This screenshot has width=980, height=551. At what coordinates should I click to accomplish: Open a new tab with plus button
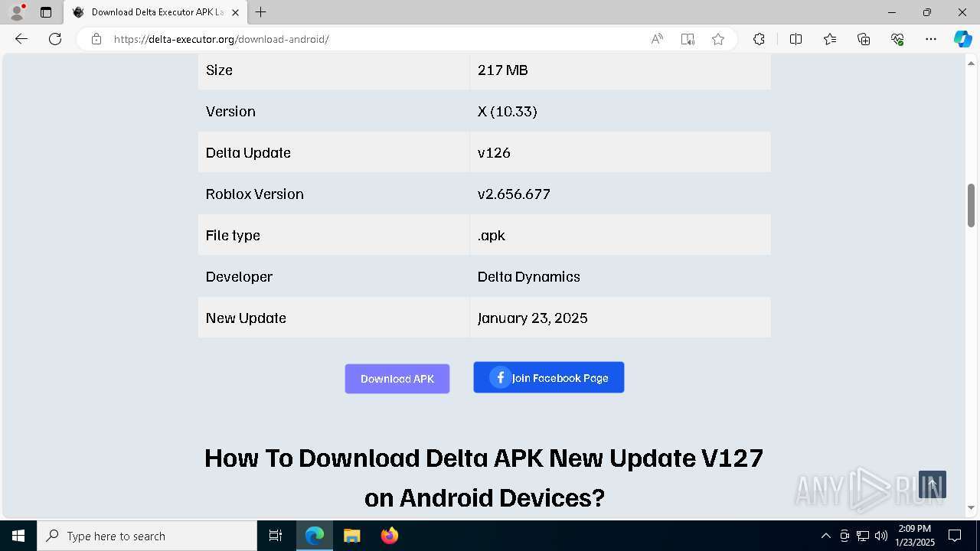261,12
